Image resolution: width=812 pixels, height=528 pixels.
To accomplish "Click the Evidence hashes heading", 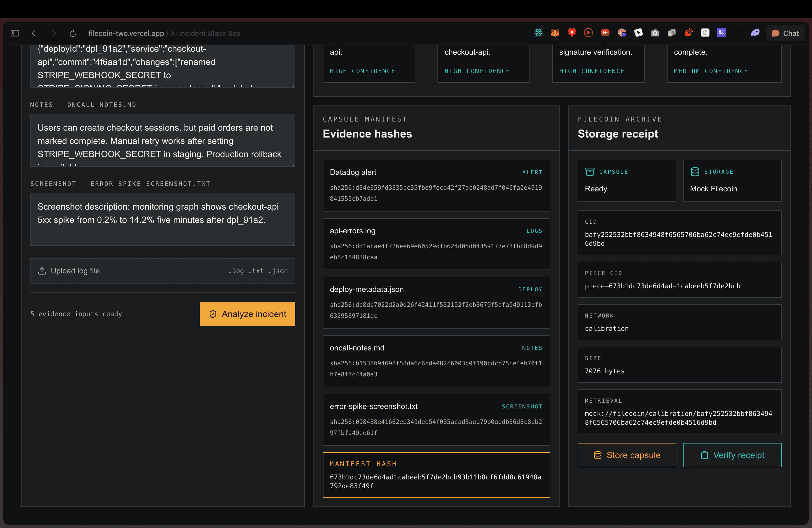I will [367, 134].
